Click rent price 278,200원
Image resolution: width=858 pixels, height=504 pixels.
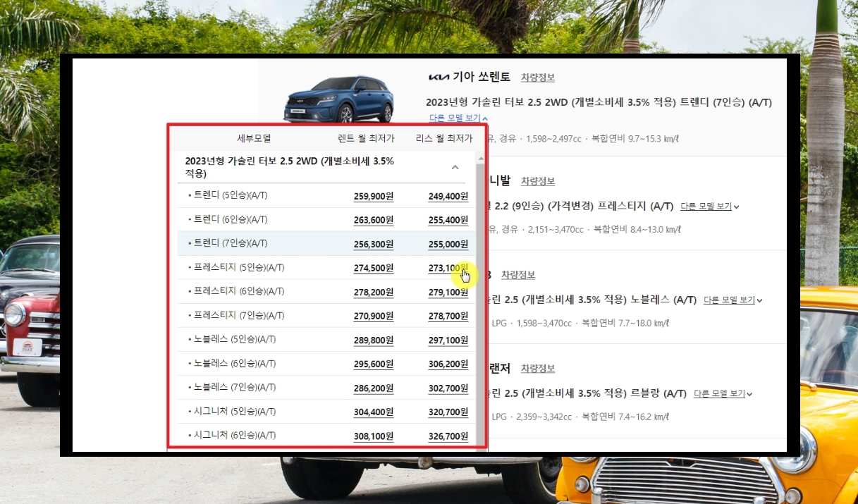point(374,293)
